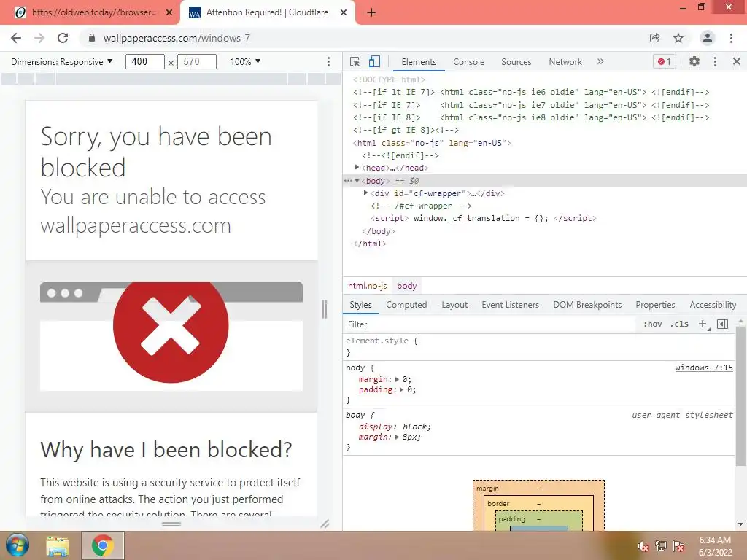Click the element.style rule block
The width and height of the screenshot is (747, 560).
[539, 346]
